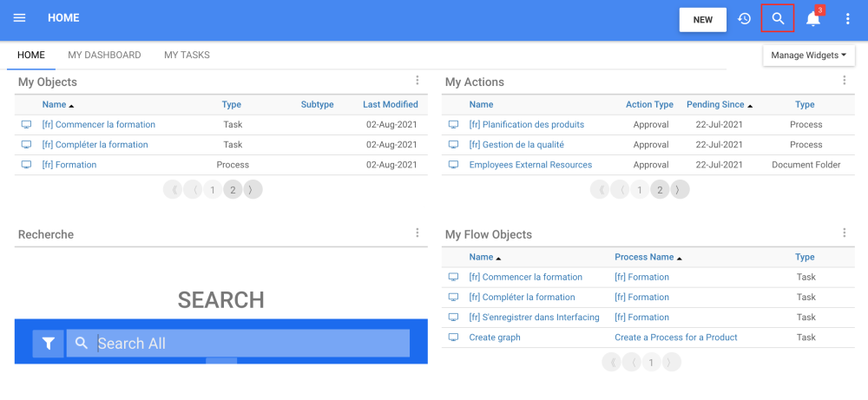The image size is (868, 400).
Task: Sort My Actions by Pending Since
Action: [x=715, y=105]
